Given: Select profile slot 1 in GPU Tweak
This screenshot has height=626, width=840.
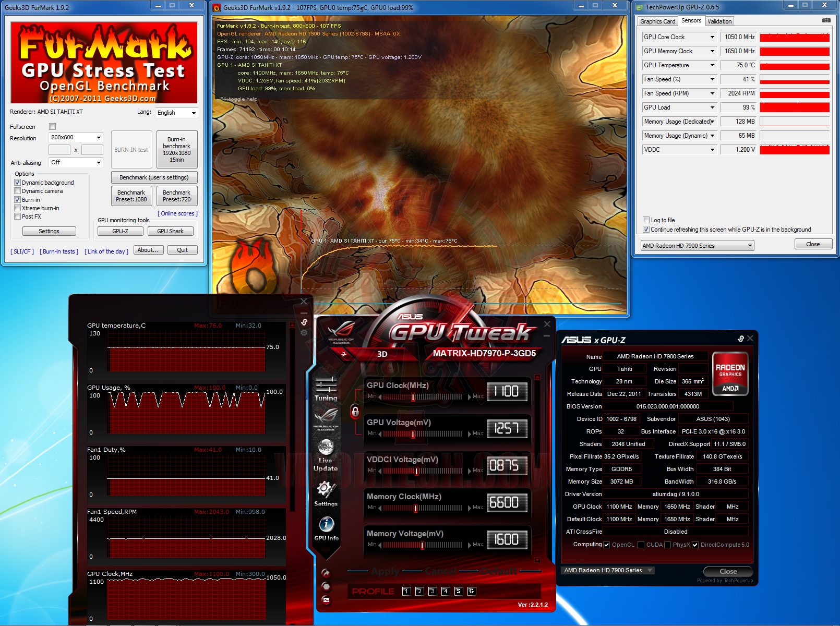Looking at the screenshot, I should pyautogui.click(x=406, y=591).
